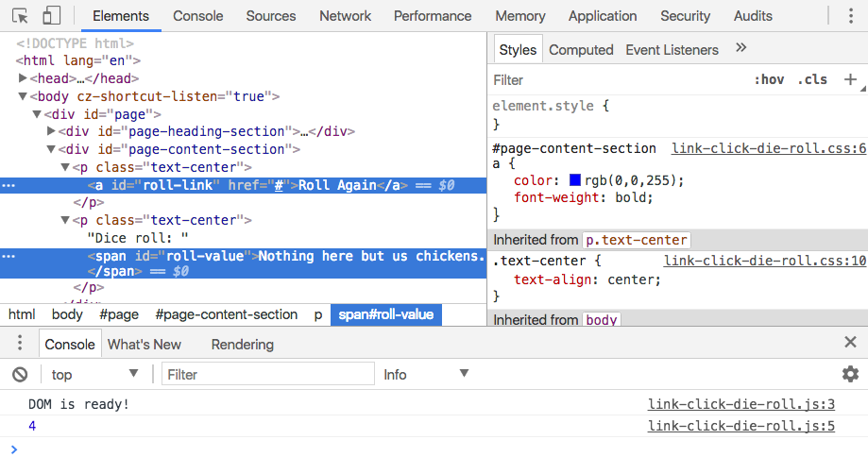Image resolution: width=868 pixels, height=457 pixels.
Task: Click the text-align: center declaration
Action: [587, 279]
